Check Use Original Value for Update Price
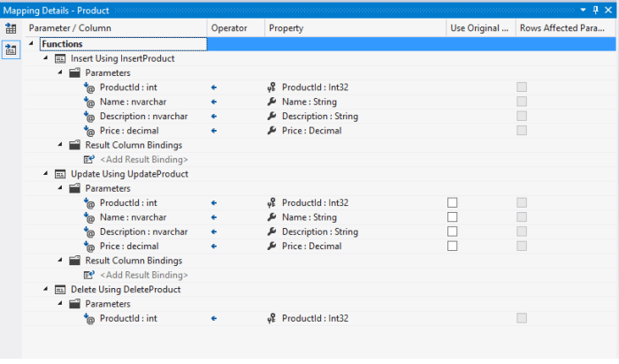This screenshot has width=619, height=364. [452, 246]
